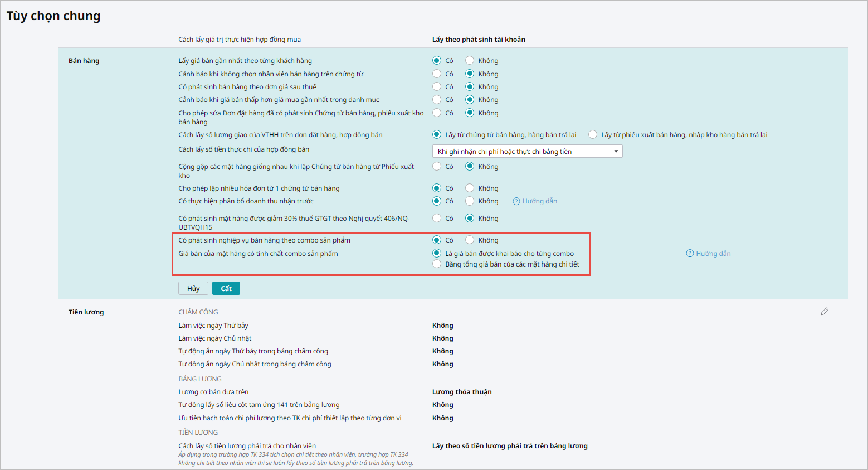Click the Bán hàng section label
This screenshot has width=868, height=470.
tap(84, 61)
